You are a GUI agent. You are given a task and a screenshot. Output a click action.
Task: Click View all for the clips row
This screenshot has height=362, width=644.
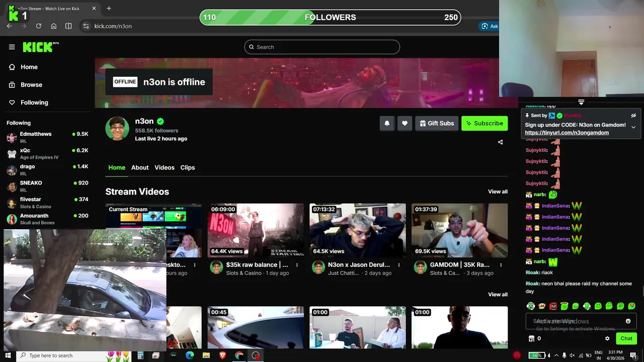498,295
